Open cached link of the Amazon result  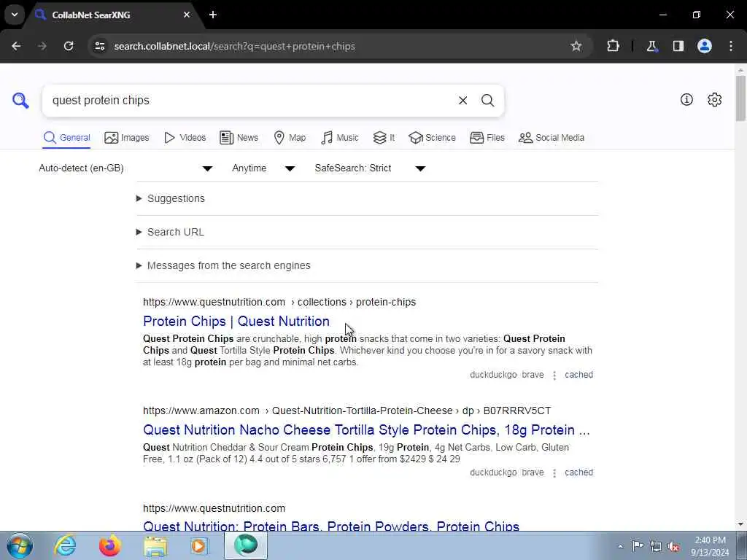(x=578, y=472)
